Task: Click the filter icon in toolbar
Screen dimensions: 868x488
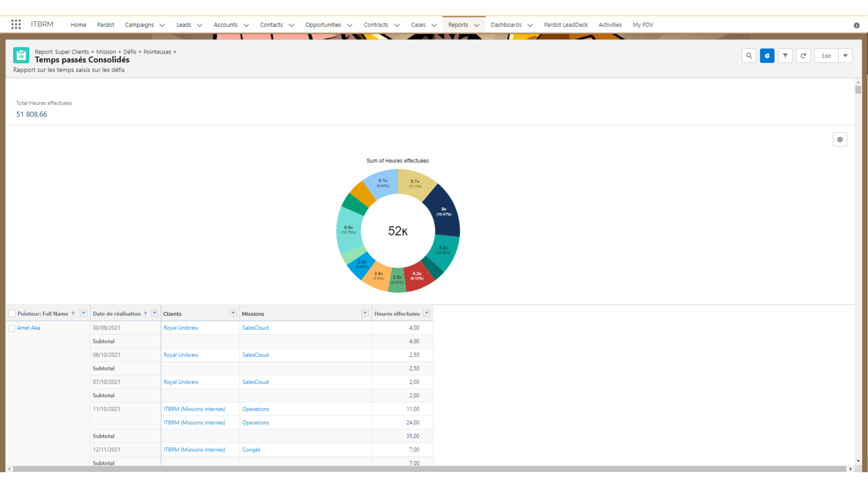Action: 785,56
